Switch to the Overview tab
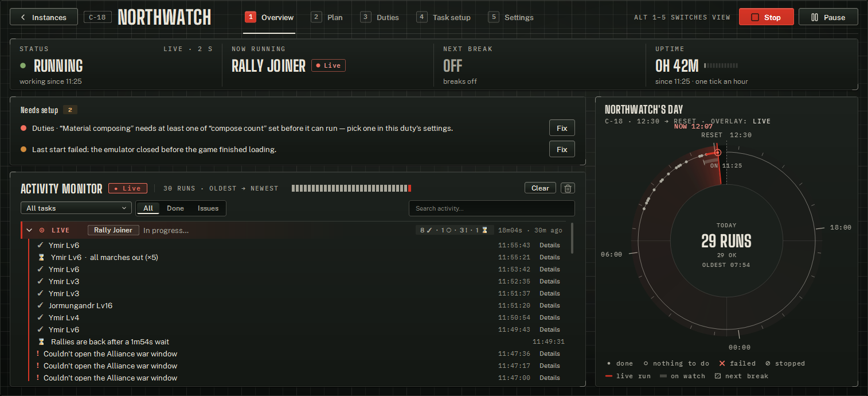868x396 pixels. (269, 17)
